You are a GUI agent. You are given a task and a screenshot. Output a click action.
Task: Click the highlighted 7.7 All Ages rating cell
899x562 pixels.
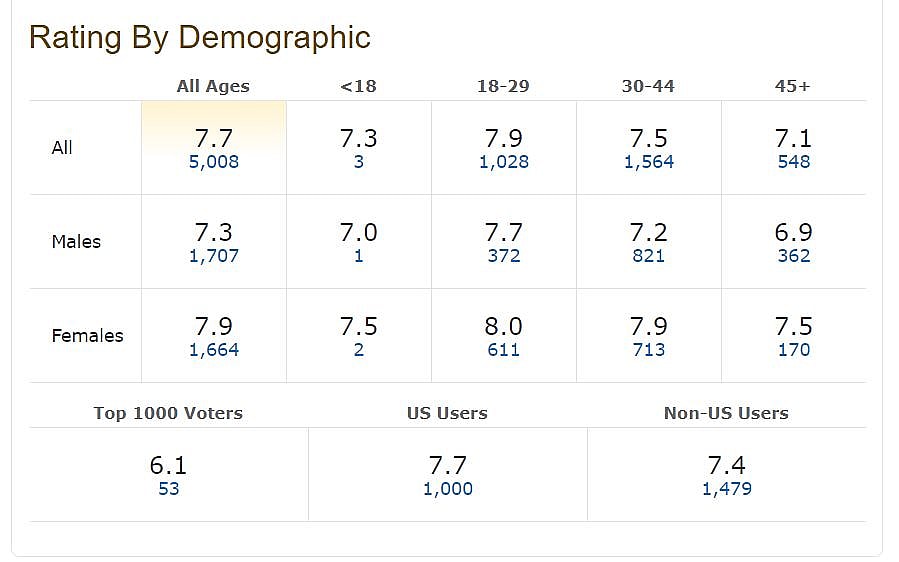(x=214, y=138)
